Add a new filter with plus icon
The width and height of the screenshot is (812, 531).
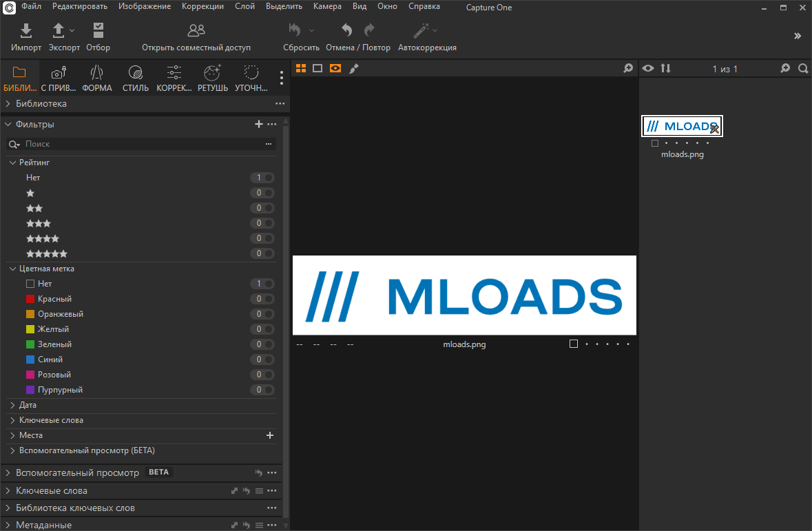259,125
